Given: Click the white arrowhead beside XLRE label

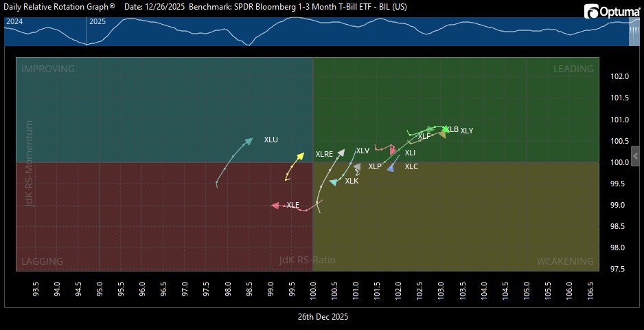Looking at the screenshot, I should [341, 153].
